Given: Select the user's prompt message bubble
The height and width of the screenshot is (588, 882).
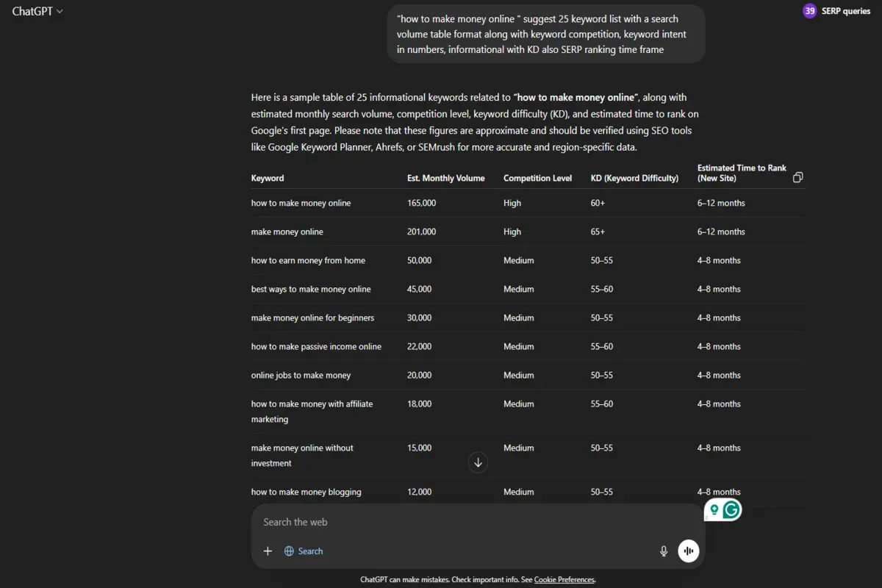Looking at the screenshot, I should point(545,34).
